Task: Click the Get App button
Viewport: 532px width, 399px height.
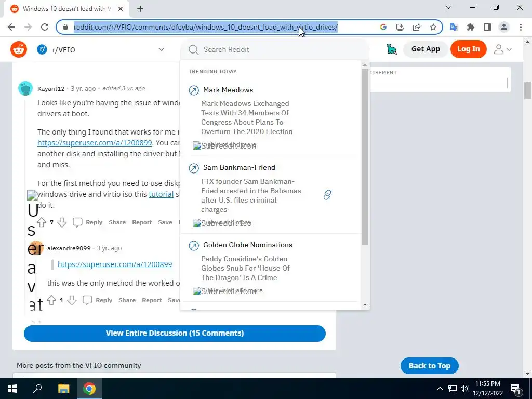Action: (x=425, y=49)
